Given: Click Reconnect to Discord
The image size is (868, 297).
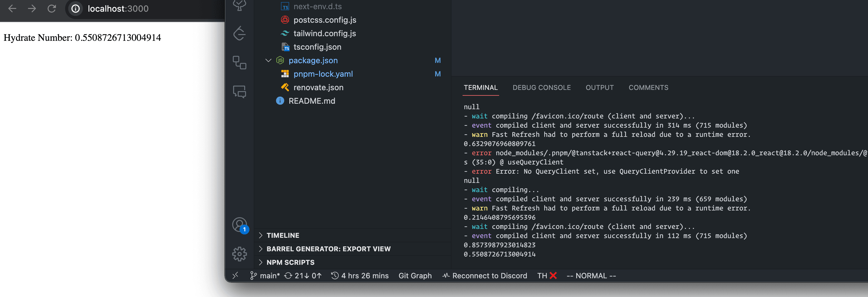Looking at the screenshot, I should pos(485,276).
